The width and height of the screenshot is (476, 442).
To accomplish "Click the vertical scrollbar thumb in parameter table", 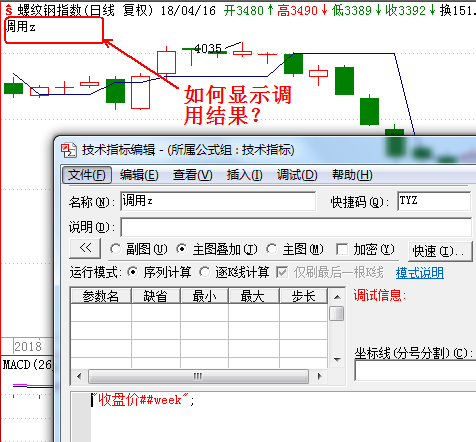I will pos(337,313).
